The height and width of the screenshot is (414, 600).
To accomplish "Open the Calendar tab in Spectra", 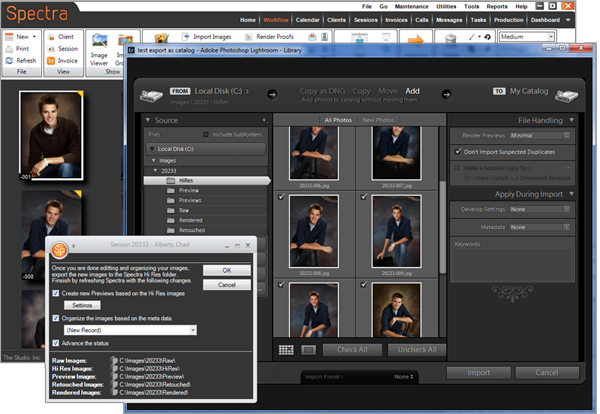I will click(x=307, y=20).
